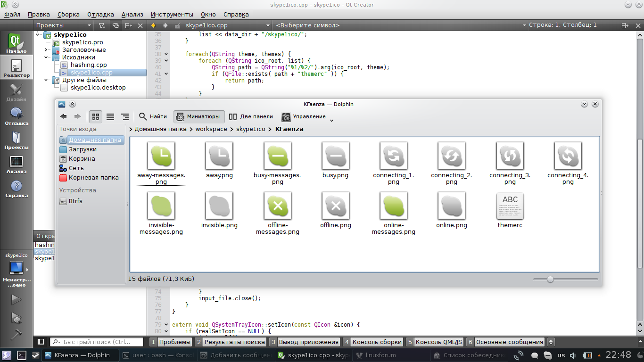Open Сборка menu

tap(68, 15)
